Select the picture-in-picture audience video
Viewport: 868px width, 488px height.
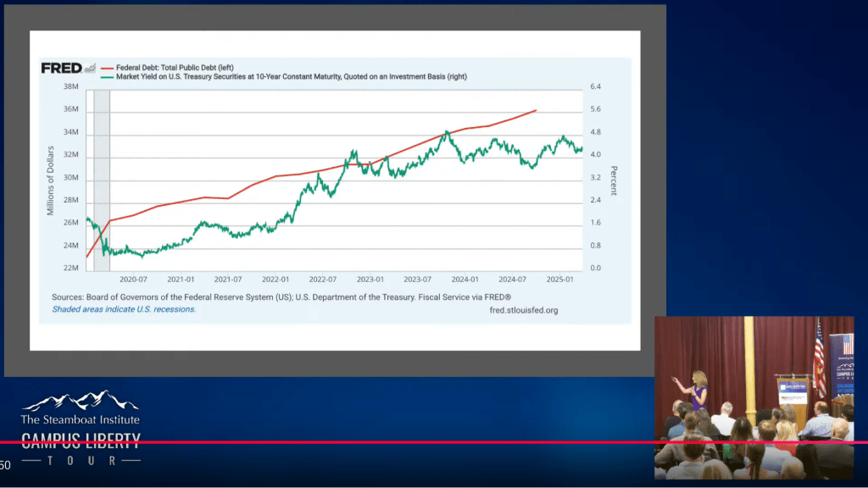[x=754, y=397]
